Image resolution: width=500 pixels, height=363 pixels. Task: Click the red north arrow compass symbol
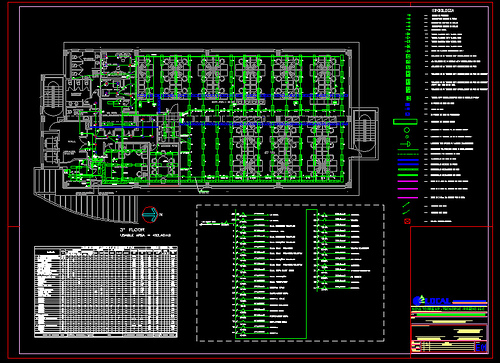coord(150,215)
